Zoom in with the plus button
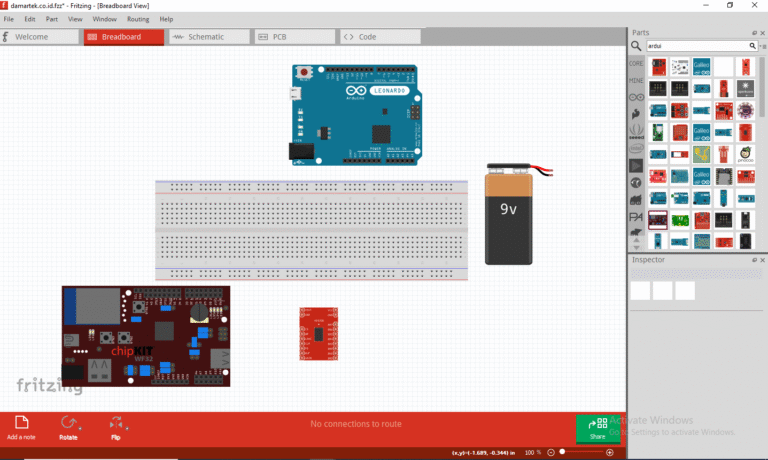 tap(609, 452)
